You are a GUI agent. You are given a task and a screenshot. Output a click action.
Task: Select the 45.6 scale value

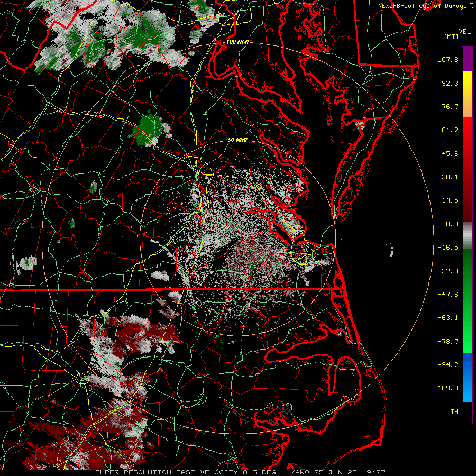pos(450,153)
